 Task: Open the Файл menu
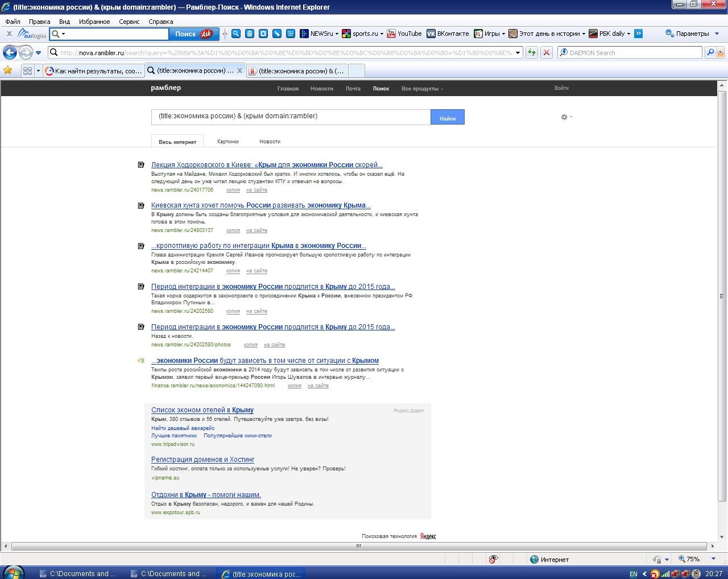13,22
